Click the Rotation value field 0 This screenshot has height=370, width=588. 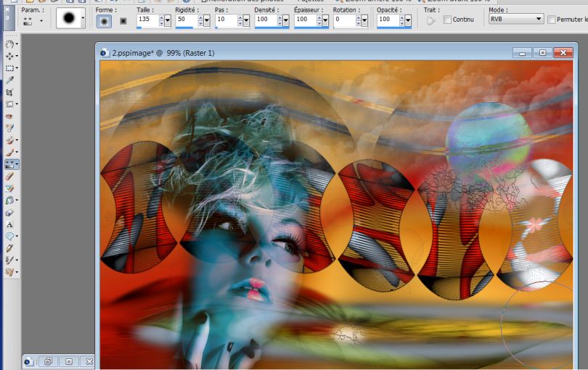point(345,20)
